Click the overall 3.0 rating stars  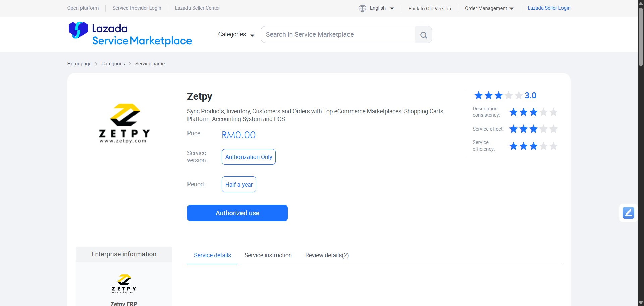(498, 96)
